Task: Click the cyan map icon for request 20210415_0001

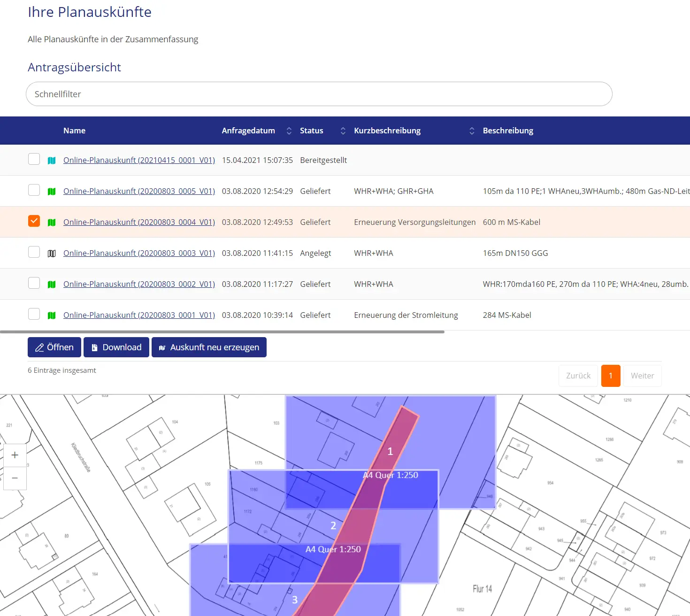Action: [x=52, y=161]
